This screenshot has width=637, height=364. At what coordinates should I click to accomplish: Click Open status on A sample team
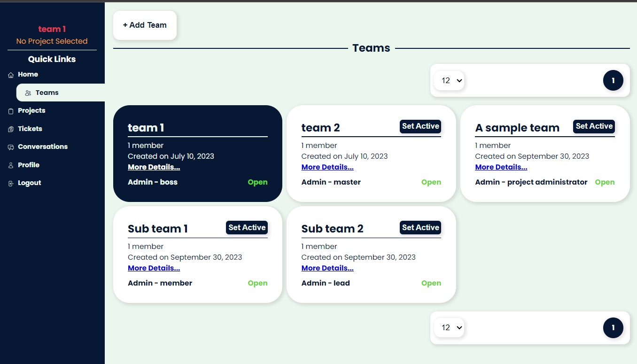click(x=605, y=182)
